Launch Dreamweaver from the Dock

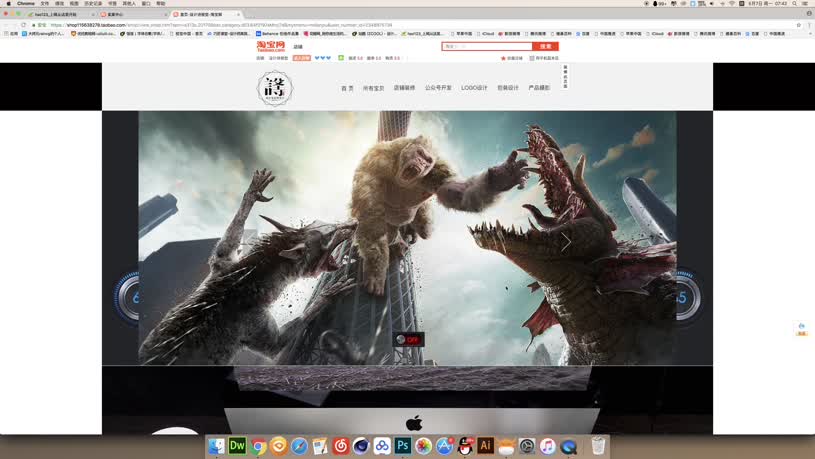pyautogui.click(x=237, y=446)
